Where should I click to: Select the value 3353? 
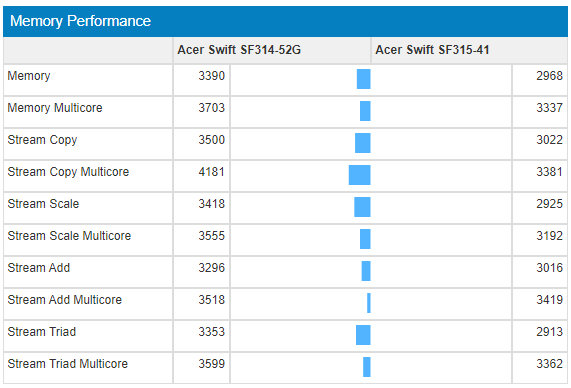pyautogui.click(x=212, y=332)
